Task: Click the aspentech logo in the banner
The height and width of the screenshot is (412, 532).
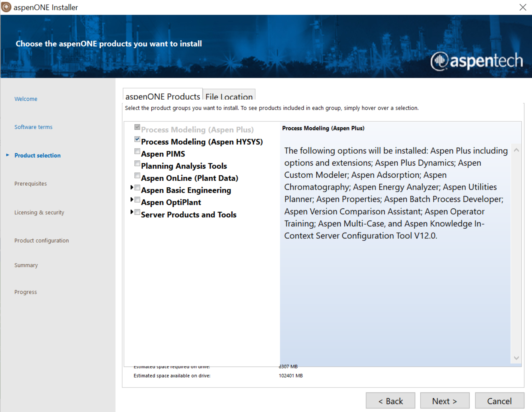Action: [476, 61]
